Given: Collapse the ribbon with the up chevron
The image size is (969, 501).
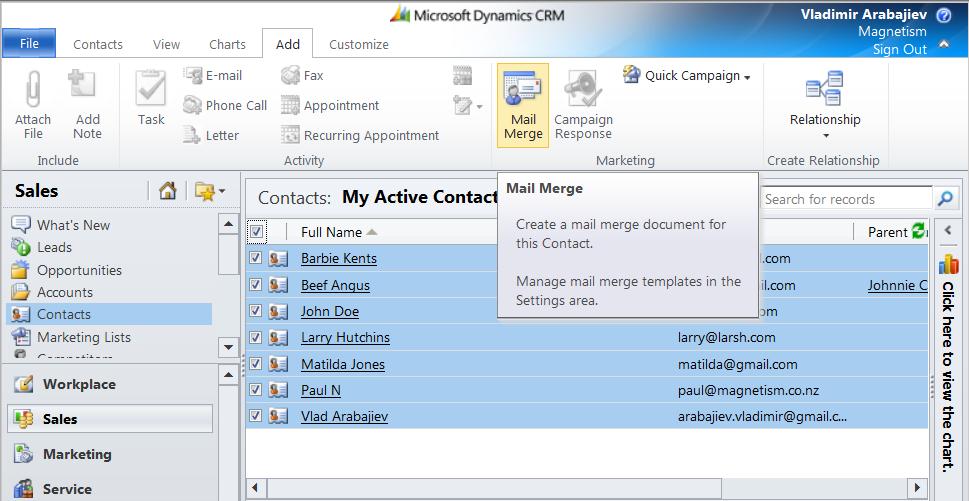Looking at the screenshot, I should (944, 43).
